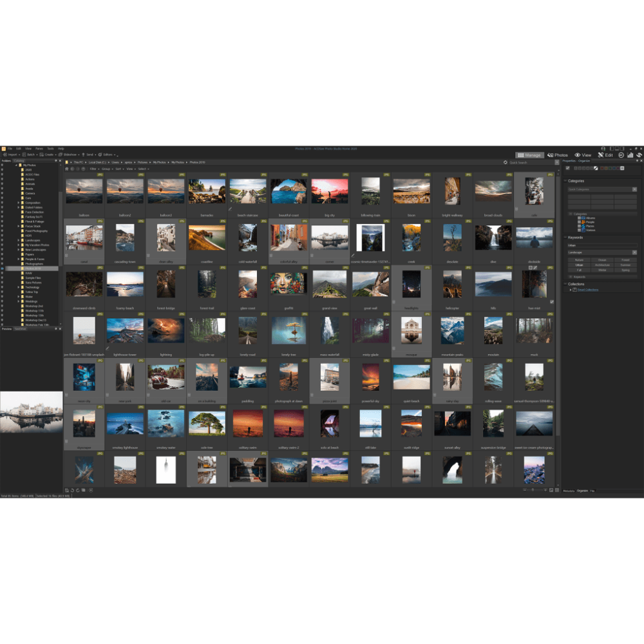Viewport: 644px width, 644px height.
Task: Check the Albums category checkbox
Action: coord(579,218)
